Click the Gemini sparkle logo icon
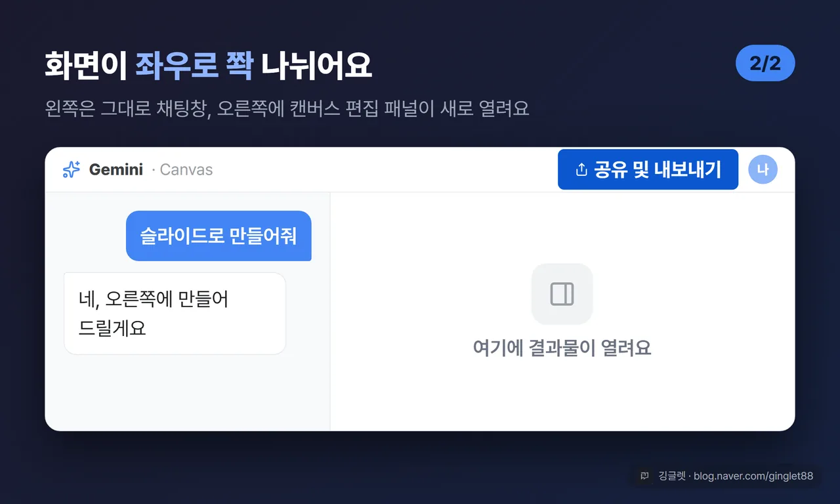 coord(71,169)
